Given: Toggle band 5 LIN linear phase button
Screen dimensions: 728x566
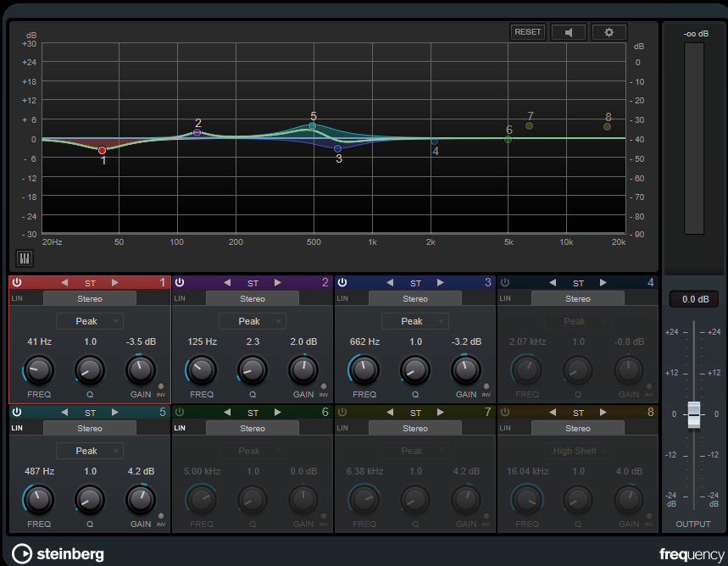Looking at the screenshot, I should [x=17, y=428].
